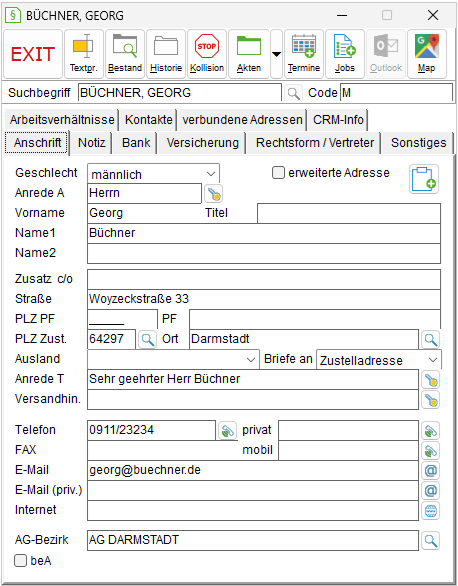Click the @ icon beside E-Mail field
This screenshot has width=458, height=586.
430,471
